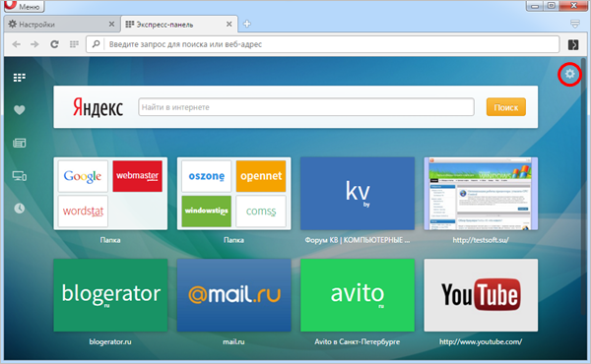The height and width of the screenshot is (364, 591).
Task: Click the Форум КВ tile caption
Action: (358, 240)
